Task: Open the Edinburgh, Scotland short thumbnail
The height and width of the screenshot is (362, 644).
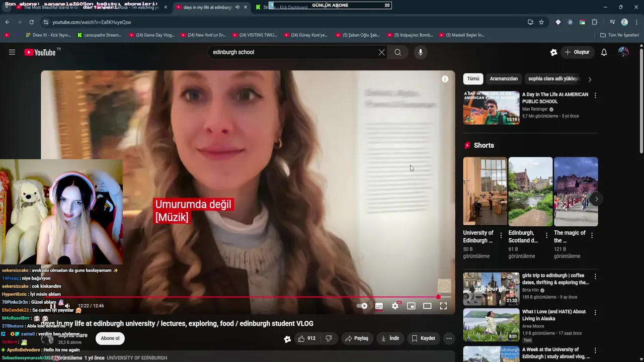Action: [530, 192]
